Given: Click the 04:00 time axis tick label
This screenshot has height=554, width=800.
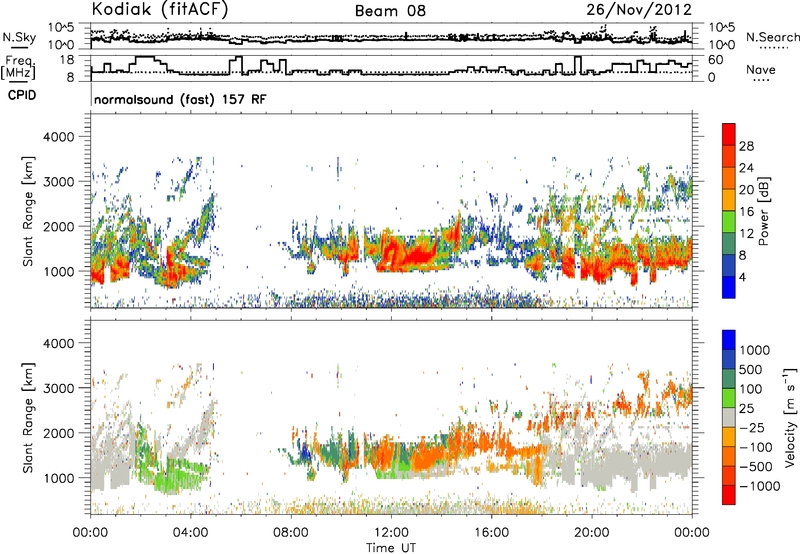Looking at the screenshot, I should 190,533.
